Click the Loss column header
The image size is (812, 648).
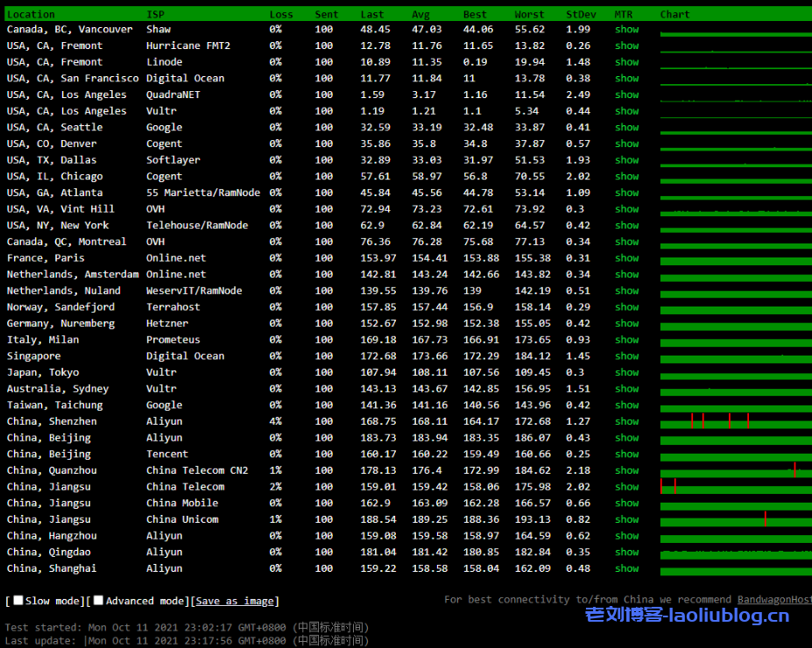281,14
